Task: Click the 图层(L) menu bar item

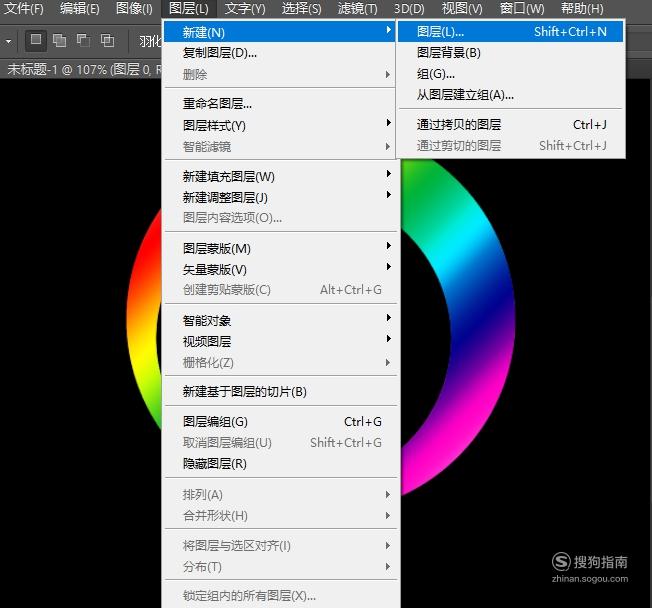Action: pos(189,8)
